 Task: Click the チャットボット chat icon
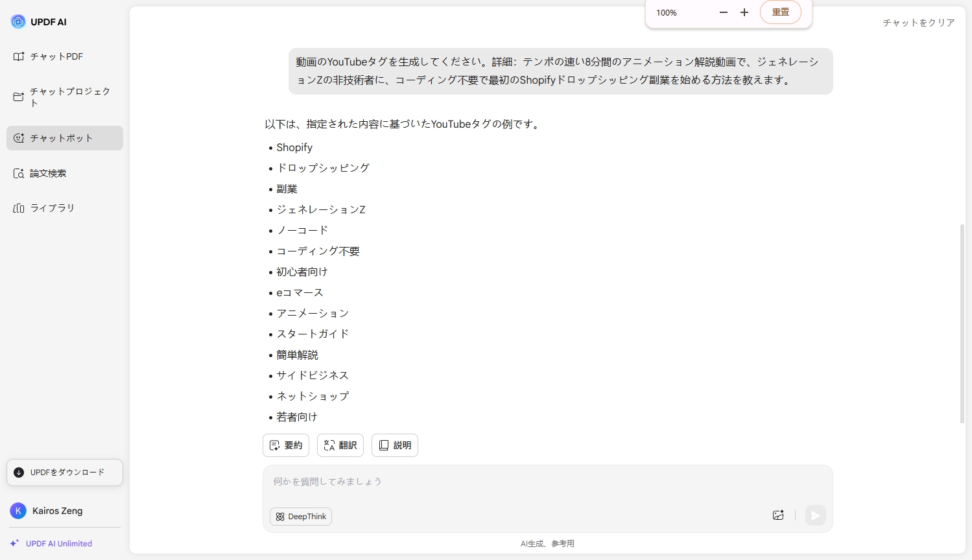coord(19,138)
